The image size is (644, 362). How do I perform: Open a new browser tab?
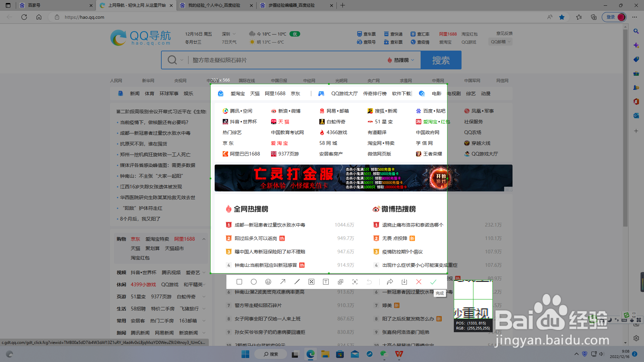tap(342, 5)
